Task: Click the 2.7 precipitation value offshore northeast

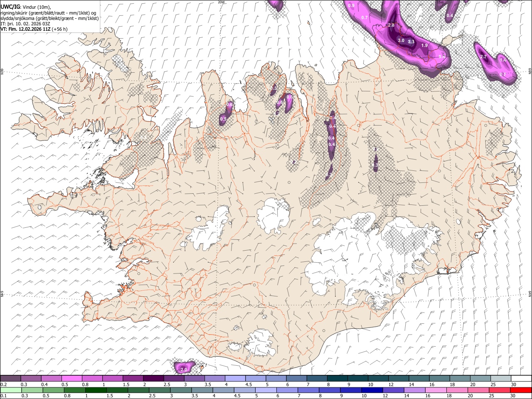Action: point(483,57)
